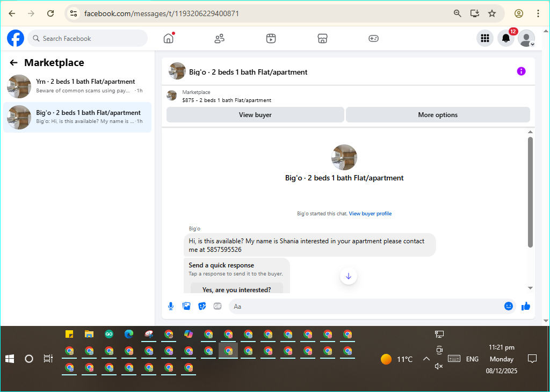Choose a sticker from the sticker icon
Image resolution: width=550 pixels, height=392 pixels.
pyautogui.click(x=202, y=306)
